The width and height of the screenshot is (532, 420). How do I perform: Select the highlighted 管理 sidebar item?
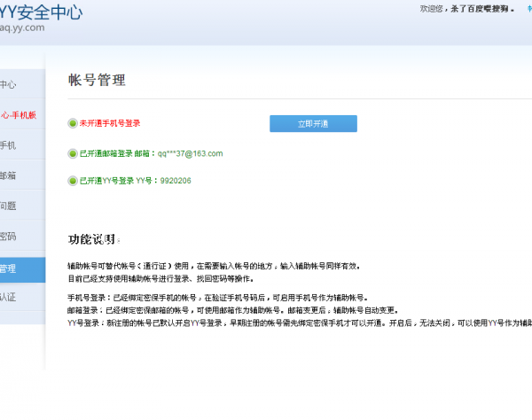pyautogui.click(x=22, y=269)
